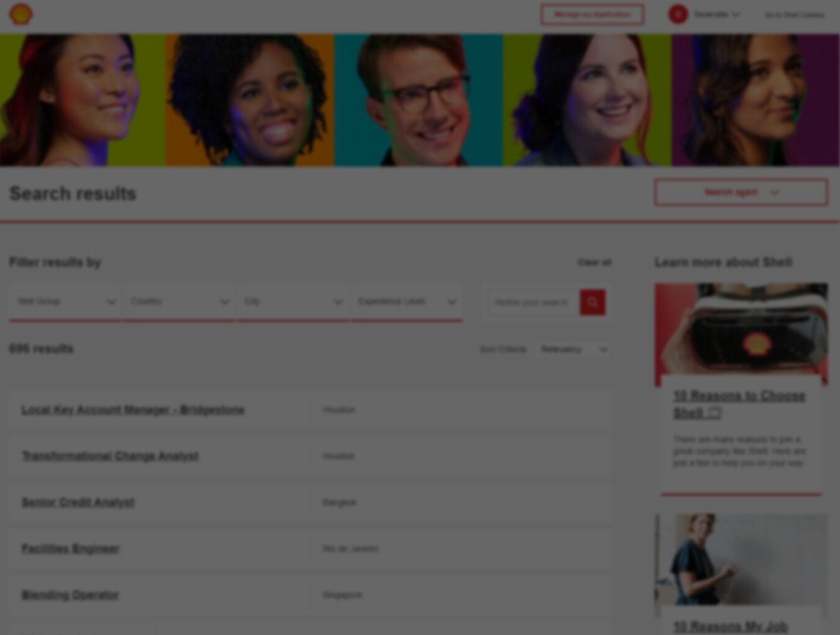This screenshot has height=635, width=840.
Task: Click the Refine your search input field
Action: pos(532,302)
